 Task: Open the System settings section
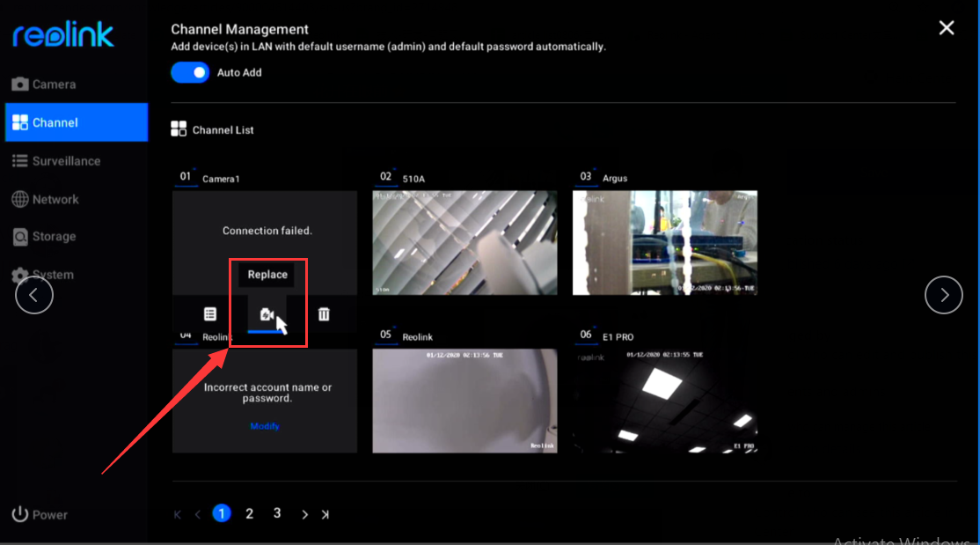pos(42,275)
